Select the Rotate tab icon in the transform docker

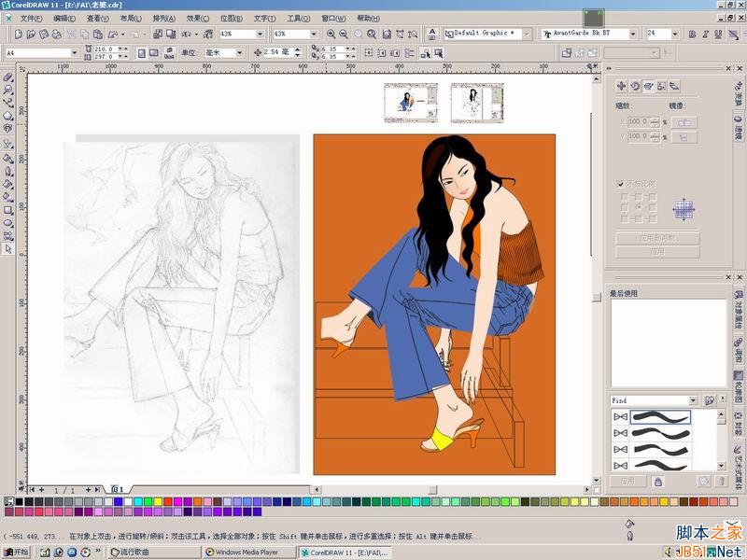pyautogui.click(x=635, y=86)
